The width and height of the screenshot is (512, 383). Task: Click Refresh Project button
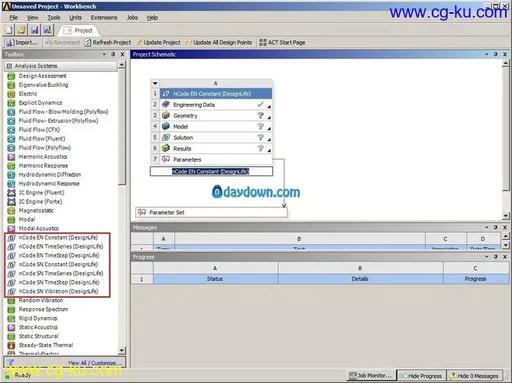click(108, 42)
